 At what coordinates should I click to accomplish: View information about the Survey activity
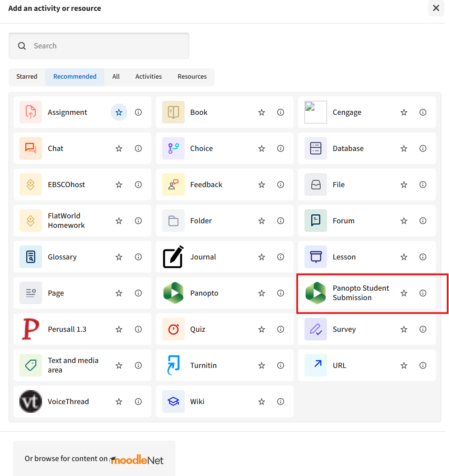coord(422,329)
